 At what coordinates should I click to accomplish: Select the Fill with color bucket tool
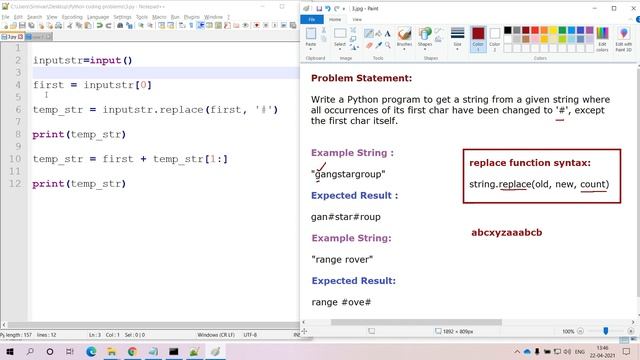(378, 33)
